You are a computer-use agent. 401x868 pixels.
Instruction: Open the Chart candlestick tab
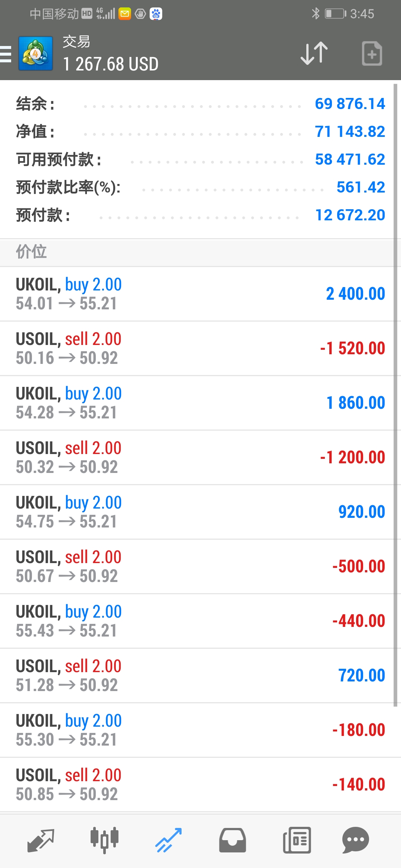104,840
